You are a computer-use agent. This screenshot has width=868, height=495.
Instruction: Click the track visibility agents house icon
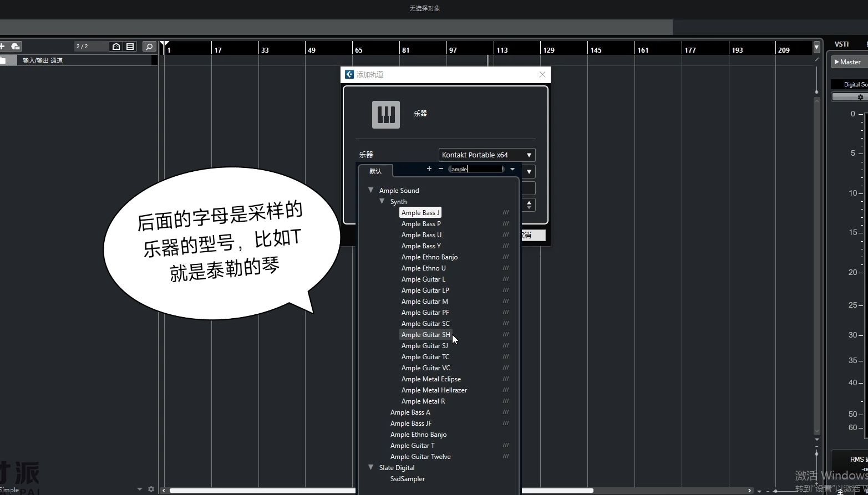116,47
